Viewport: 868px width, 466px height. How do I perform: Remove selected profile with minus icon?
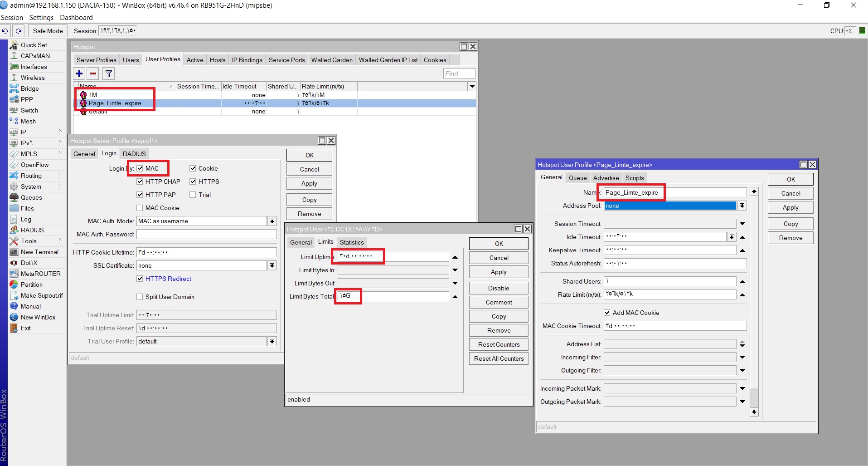[x=93, y=74]
